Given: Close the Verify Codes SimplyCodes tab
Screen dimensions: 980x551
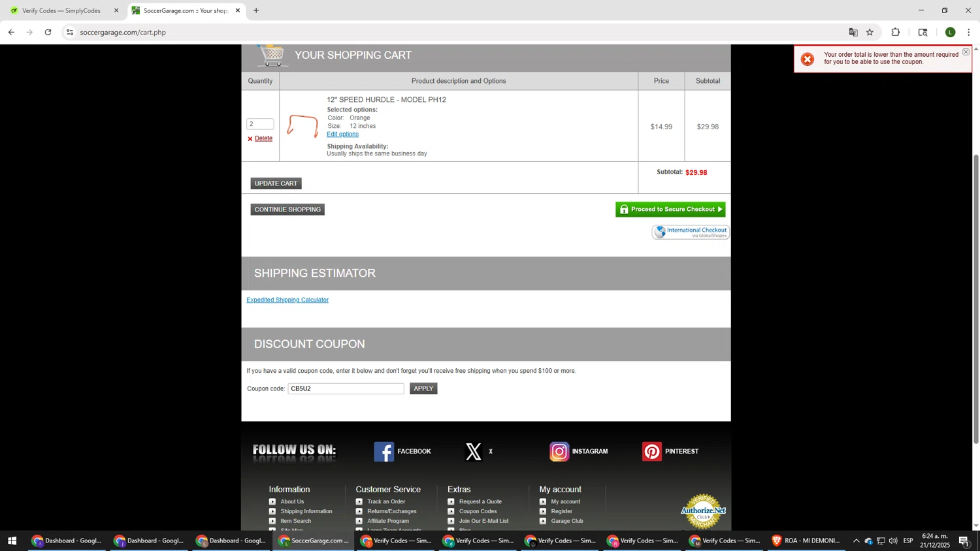Looking at the screenshot, I should (116, 10).
